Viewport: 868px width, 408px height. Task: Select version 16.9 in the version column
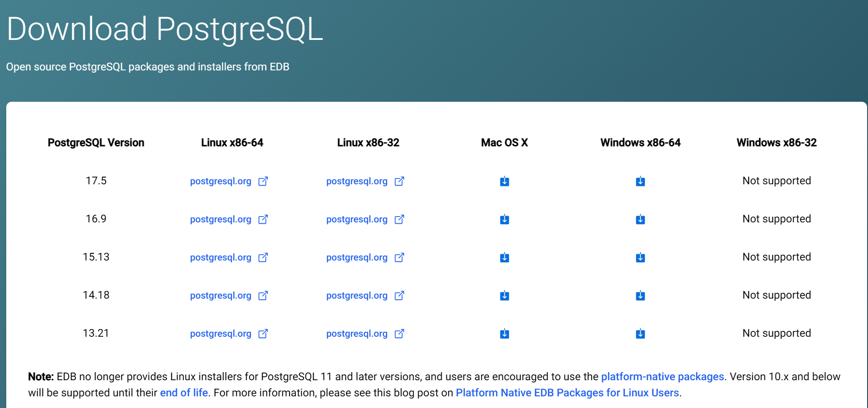click(x=96, y=219)
